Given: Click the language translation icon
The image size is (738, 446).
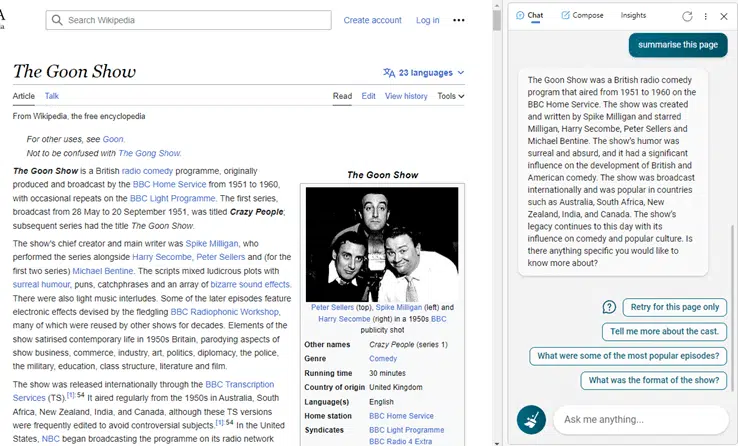Looking at the screenshot, I should click(x=389, y=73).
